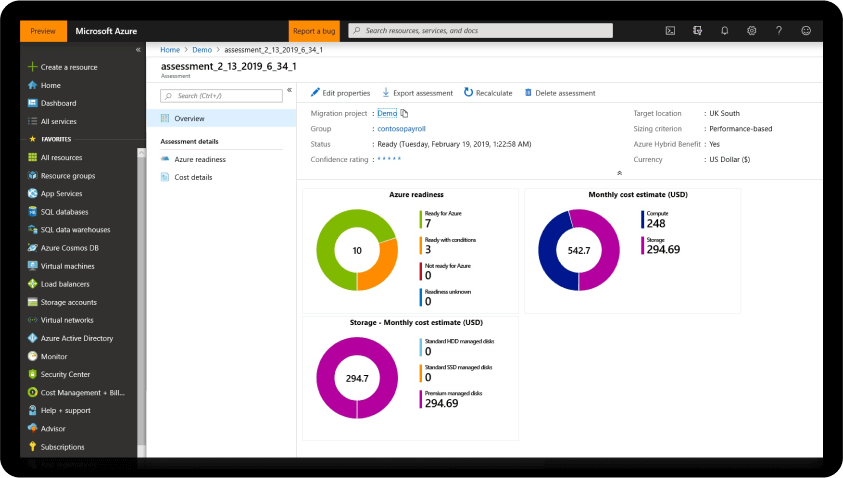
Task: Copy the migration project name icon
Action: pyautogui.click(x=405, y=114)
